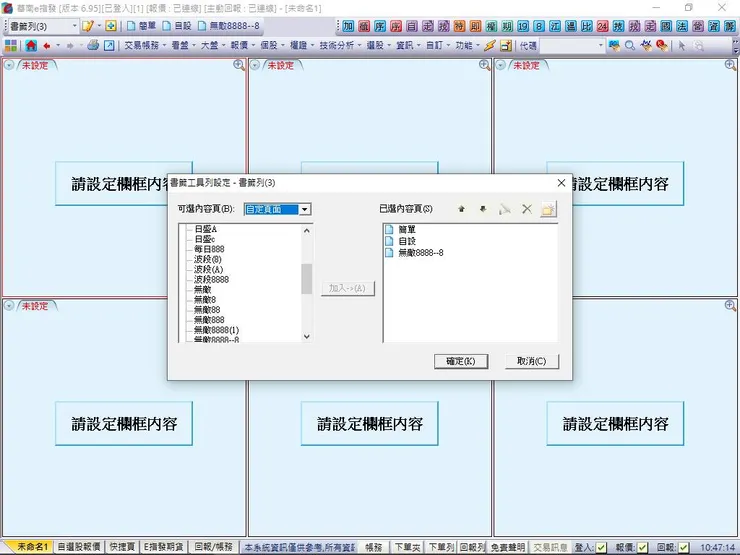Click the add bookmark plus icon
740x555 pixels.
[x=110, y=26]
